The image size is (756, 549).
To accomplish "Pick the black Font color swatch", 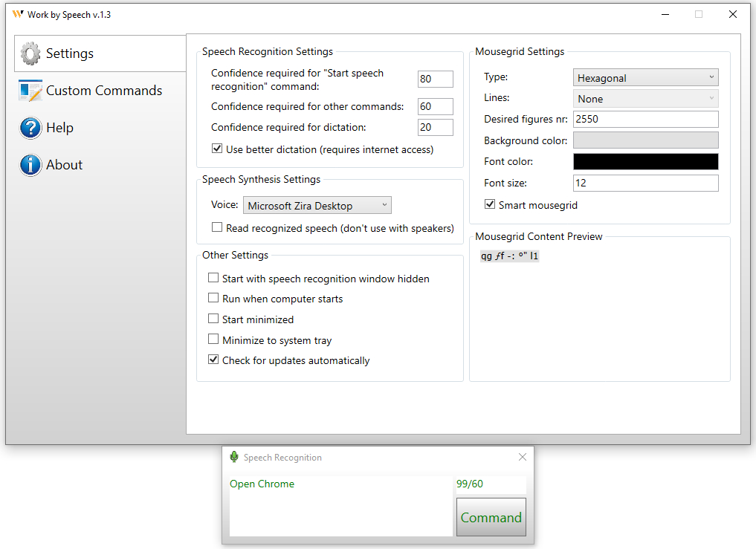I will (x=645, y=162).
